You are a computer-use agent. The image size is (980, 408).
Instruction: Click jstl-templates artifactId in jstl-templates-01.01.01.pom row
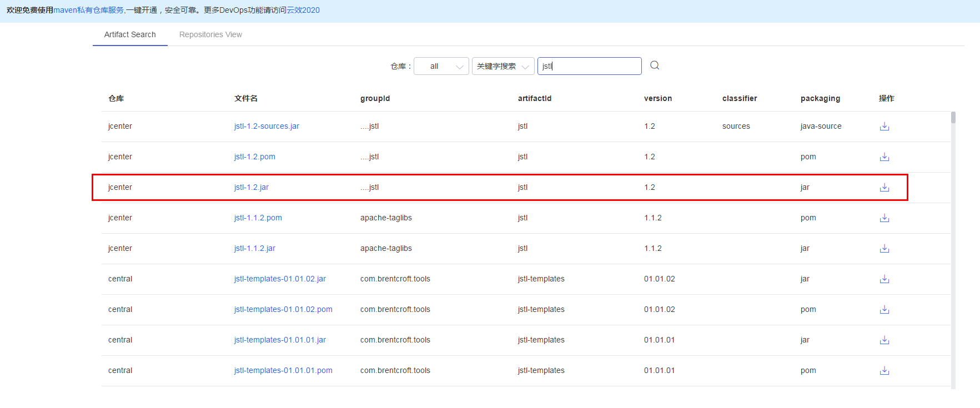pyautogui.click(x=541, y=370)
